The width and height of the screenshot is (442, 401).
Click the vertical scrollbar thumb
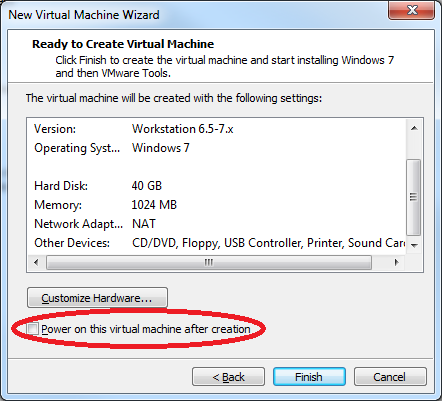pos(414,197)
